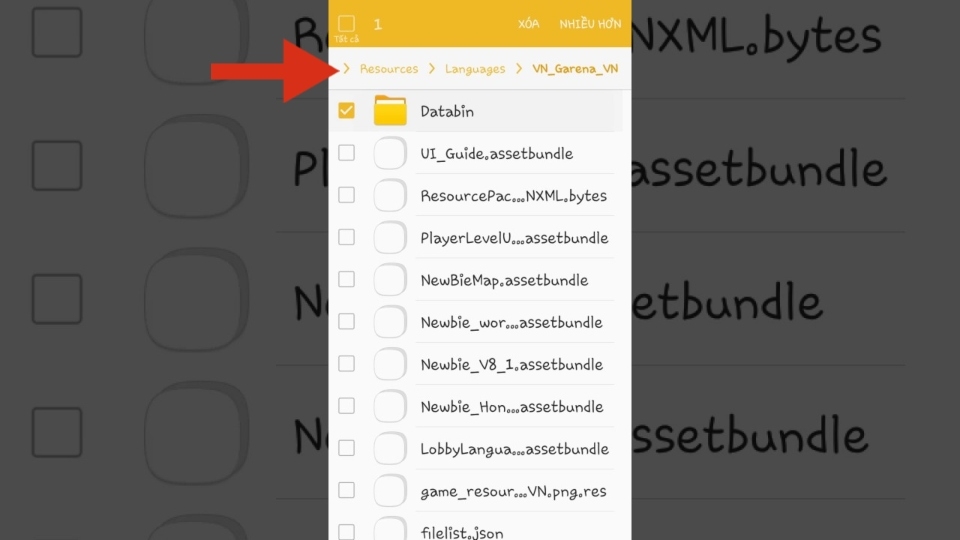Select Newbie_V8_1.assetbundle file name

coord(512,365)
